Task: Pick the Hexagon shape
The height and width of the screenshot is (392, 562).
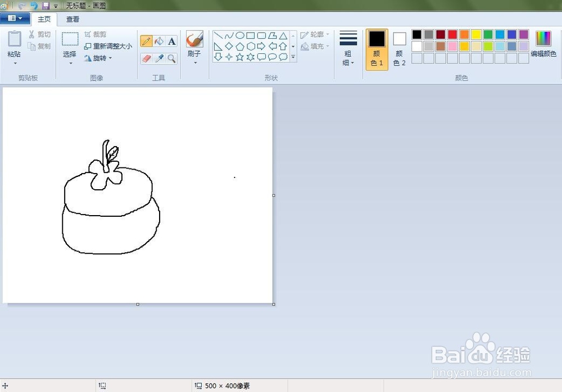Action: pyautogui.click(x=251, y=46)
